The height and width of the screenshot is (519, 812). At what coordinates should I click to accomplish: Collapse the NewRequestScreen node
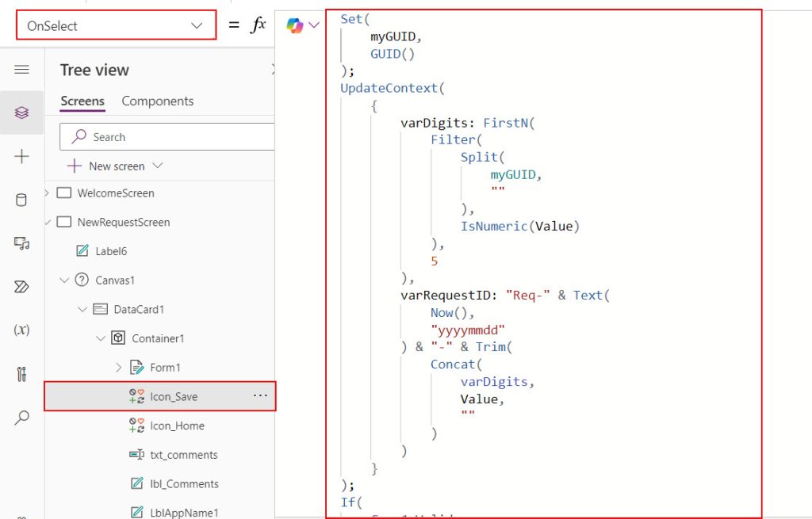click(x=48, y=222)
